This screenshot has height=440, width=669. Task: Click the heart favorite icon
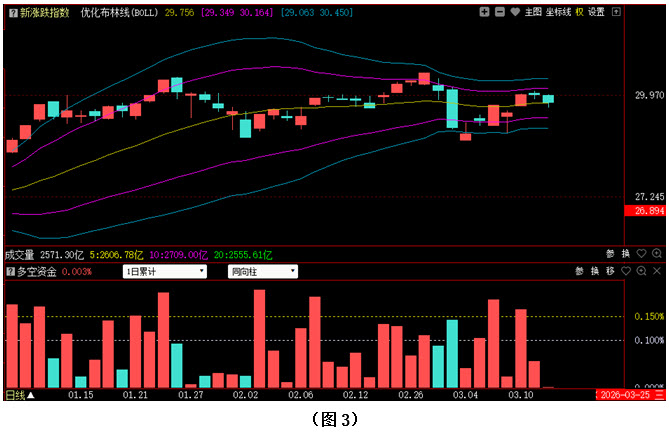click(x=515, y=12)
